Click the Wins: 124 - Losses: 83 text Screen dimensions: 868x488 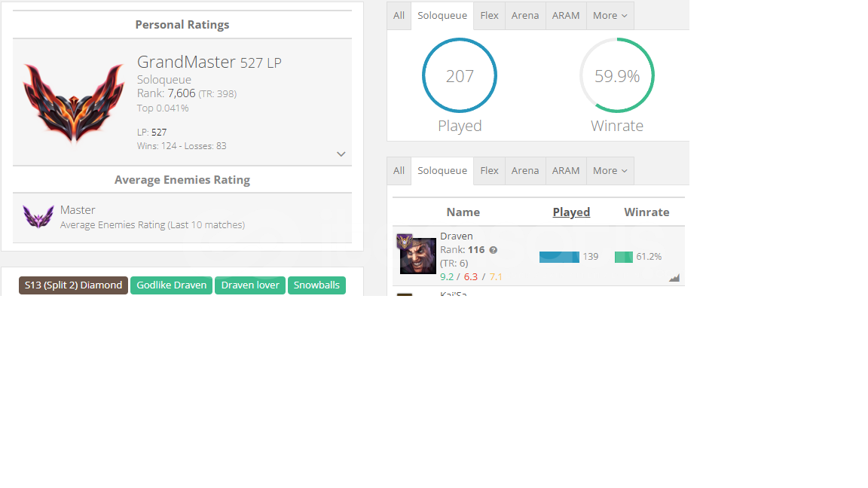click(182, 146)
